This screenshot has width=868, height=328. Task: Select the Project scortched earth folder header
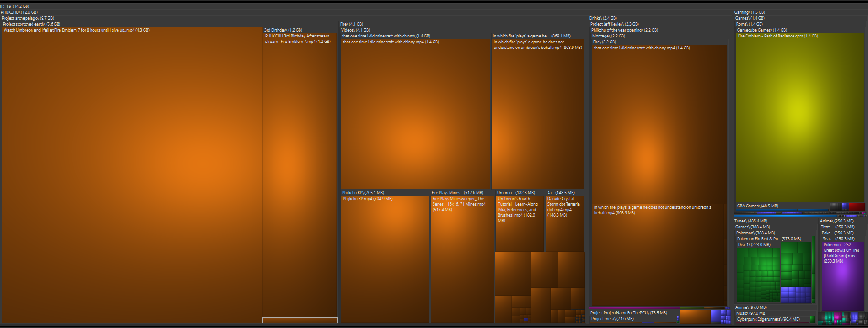pos(32,24)
